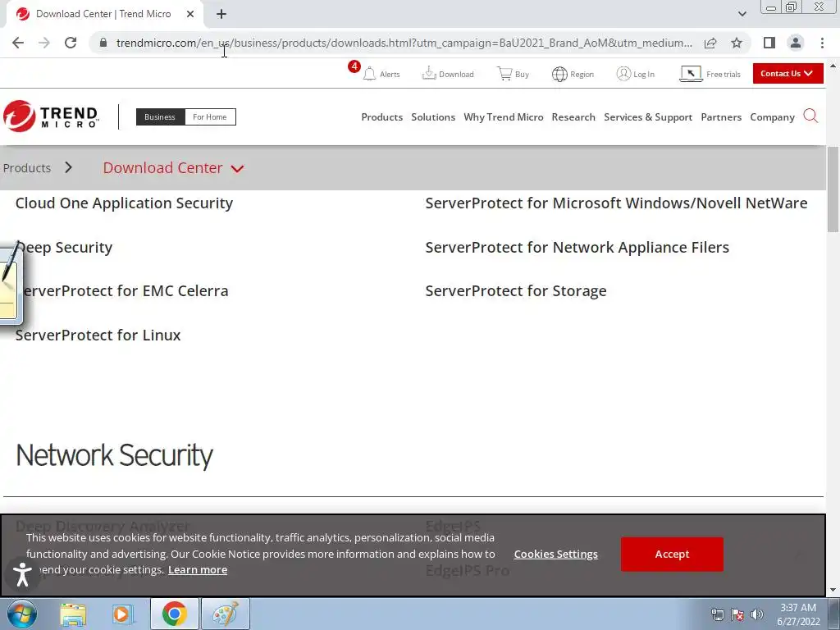The width and height of the screenshot is (840, 630).
Task: Open Cloud One Application Security link
Action: click(x=125, y=203)
